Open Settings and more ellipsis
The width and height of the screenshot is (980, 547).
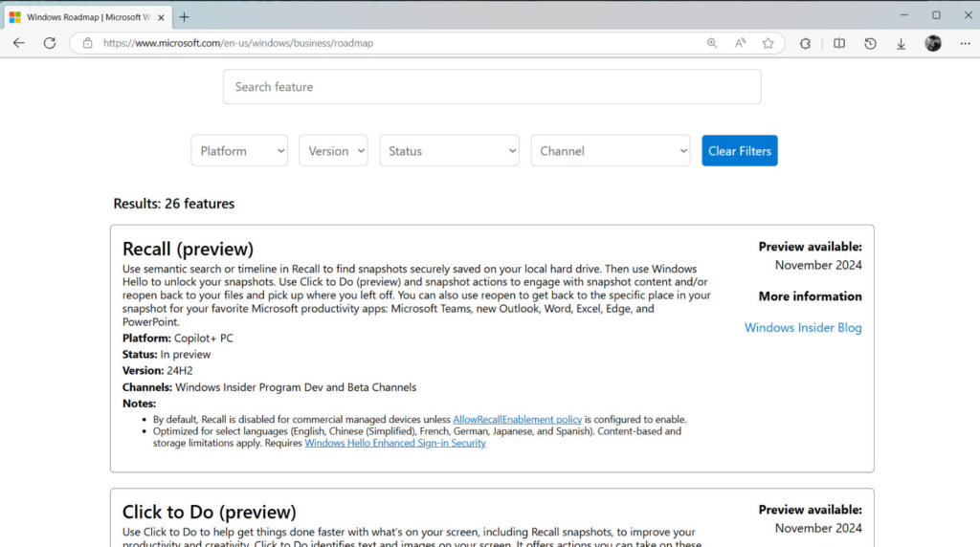tap(965, 43)
